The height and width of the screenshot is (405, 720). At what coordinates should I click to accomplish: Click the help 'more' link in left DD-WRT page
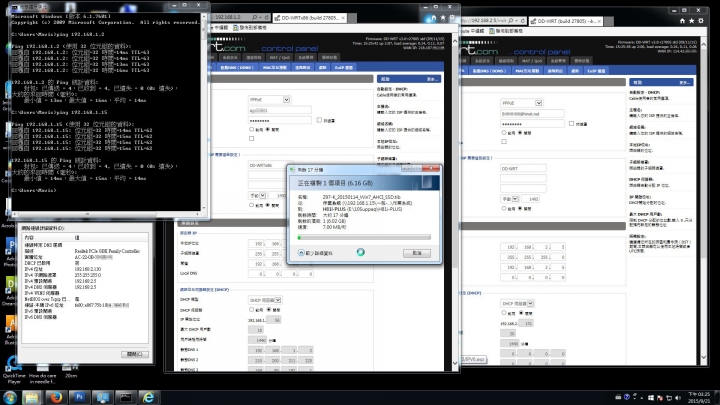click(x=432, y=79)
